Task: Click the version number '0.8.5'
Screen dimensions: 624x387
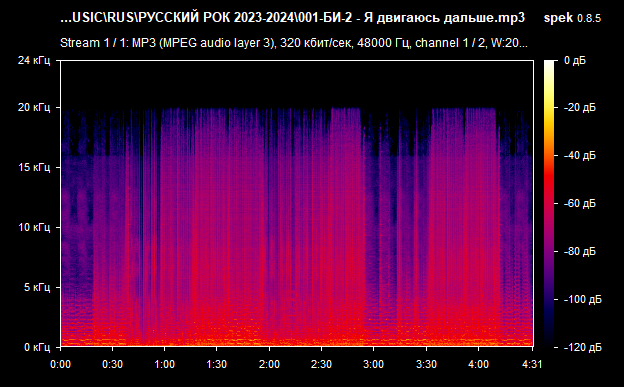Action: [x=589, y=18]
